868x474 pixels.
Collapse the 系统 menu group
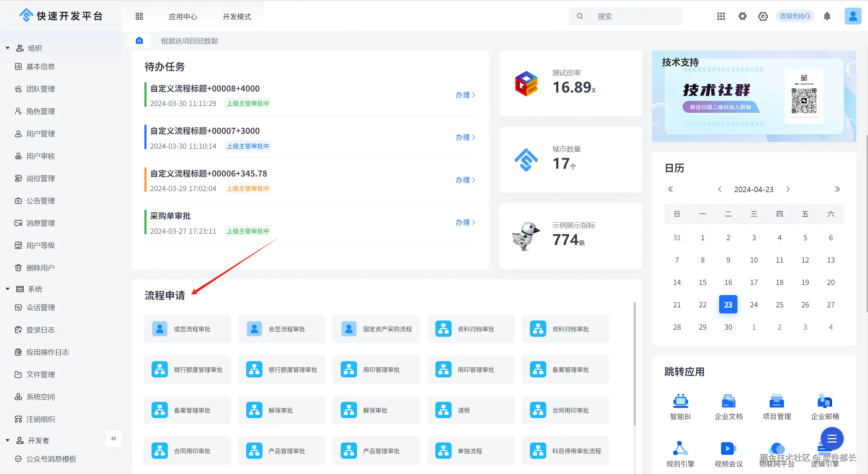pyautogui.click(x=7, y=289)
